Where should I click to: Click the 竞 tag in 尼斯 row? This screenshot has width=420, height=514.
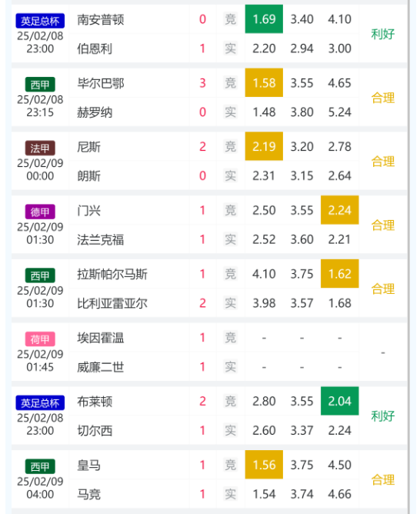pos(230,146)
